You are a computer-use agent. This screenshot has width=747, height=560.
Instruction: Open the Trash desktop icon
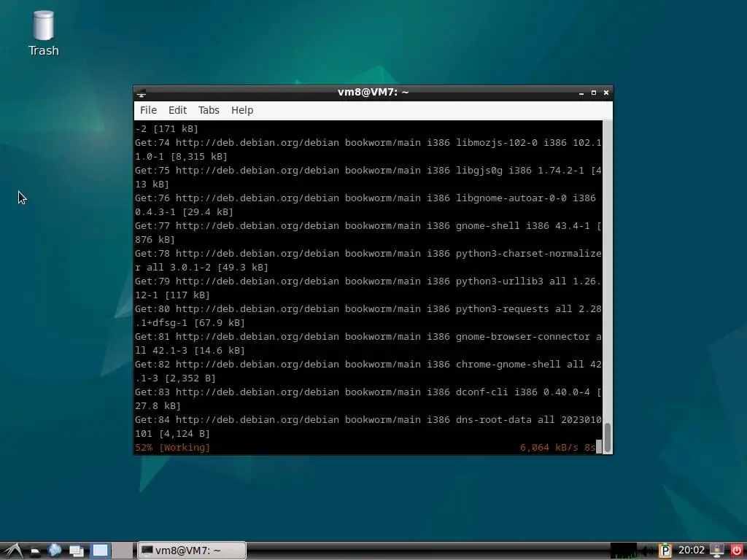43,34
